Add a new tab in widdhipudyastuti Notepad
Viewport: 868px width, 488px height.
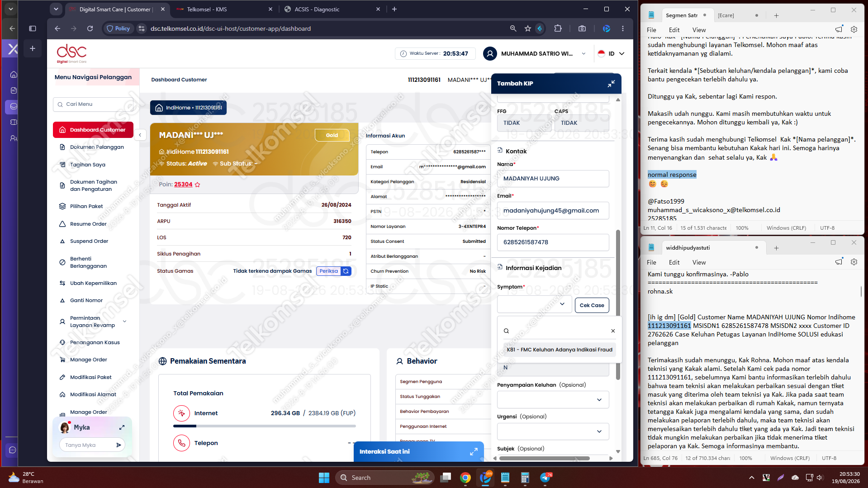click(x=776, y=248)
